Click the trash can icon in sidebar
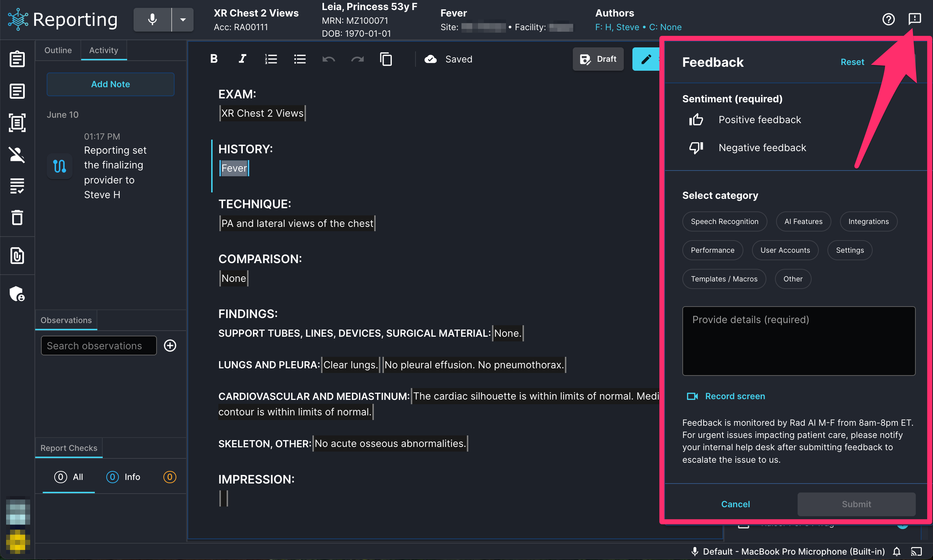Screen dimensions: 933x560 (17, 217)
